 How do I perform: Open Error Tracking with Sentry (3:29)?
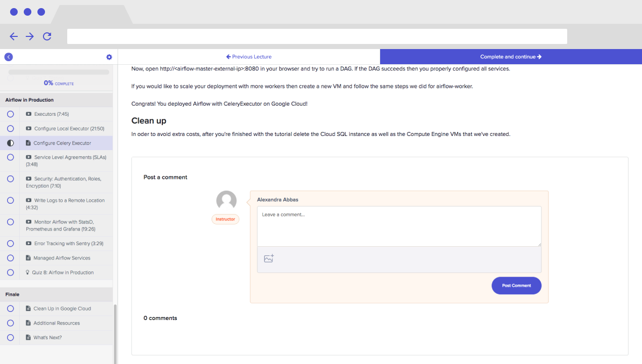click(x=56, y=244)
